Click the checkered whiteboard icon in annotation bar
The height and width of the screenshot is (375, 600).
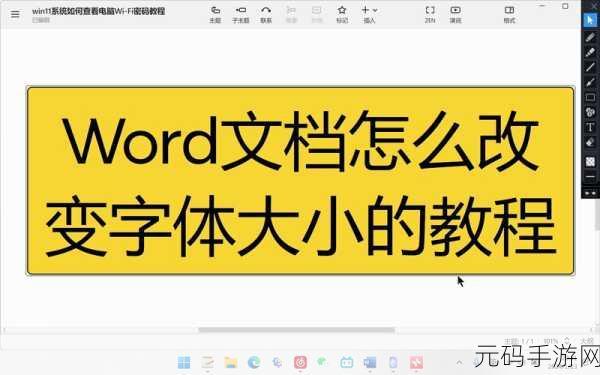pyautogui.click(x=590, y=161)
